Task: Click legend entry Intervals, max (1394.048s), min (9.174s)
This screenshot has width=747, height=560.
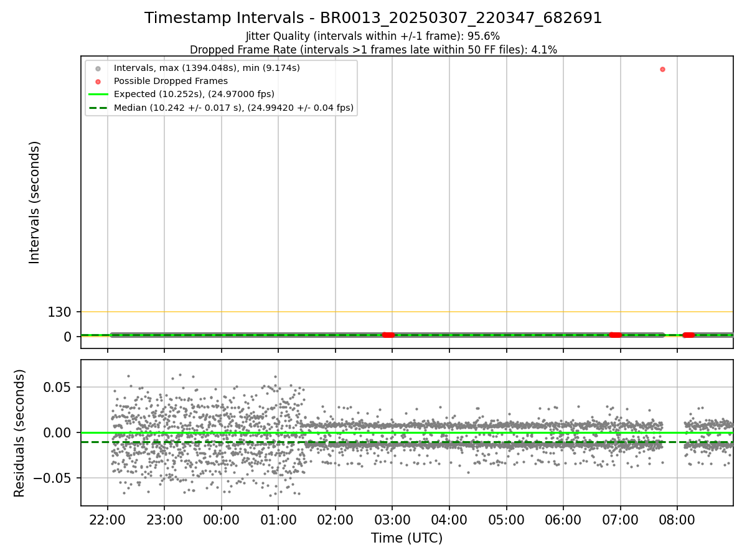Action: 207,68
